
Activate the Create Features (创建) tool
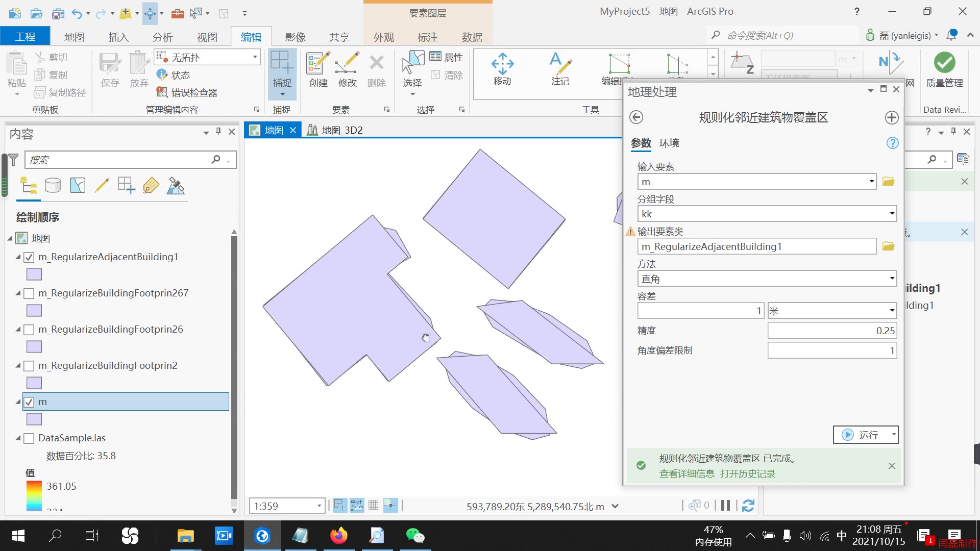[317, 69]
